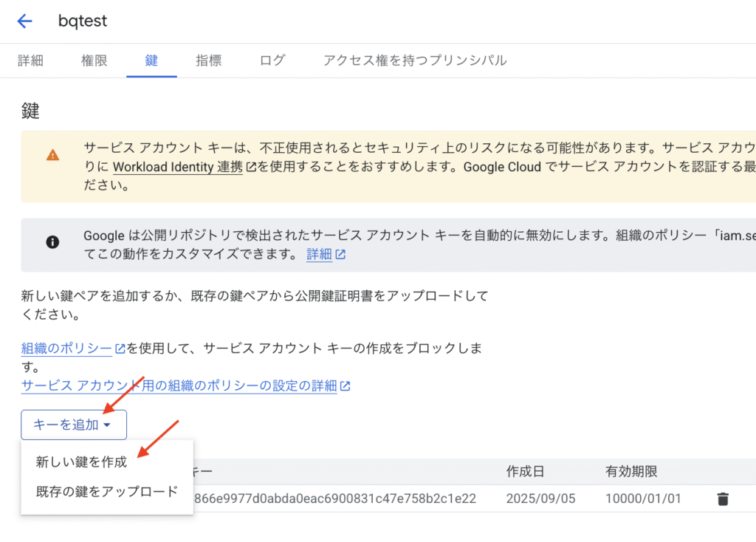Viewport: 756px width, 542px height.
Task: Click the 作成日 column header
Action: (526, 471)
